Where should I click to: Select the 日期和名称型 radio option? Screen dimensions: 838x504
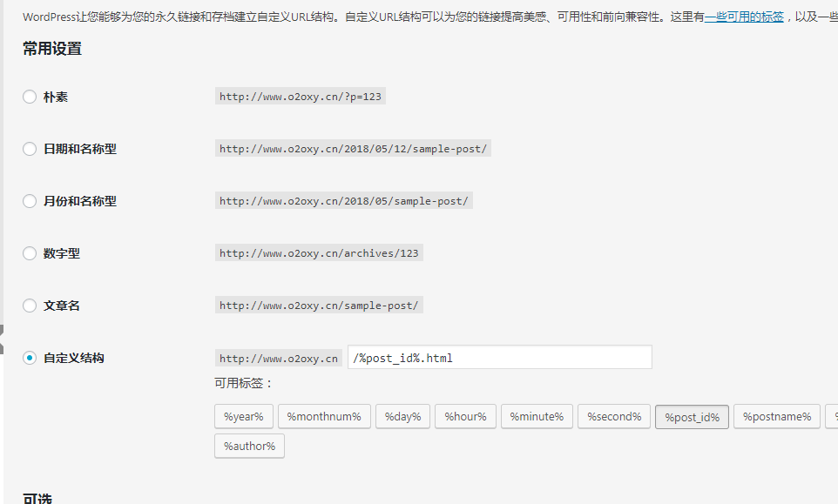point(30,149)
